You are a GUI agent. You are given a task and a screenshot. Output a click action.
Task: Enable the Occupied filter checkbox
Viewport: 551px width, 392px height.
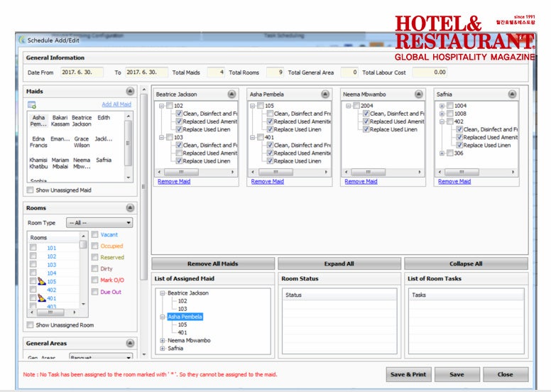[95, 246]
